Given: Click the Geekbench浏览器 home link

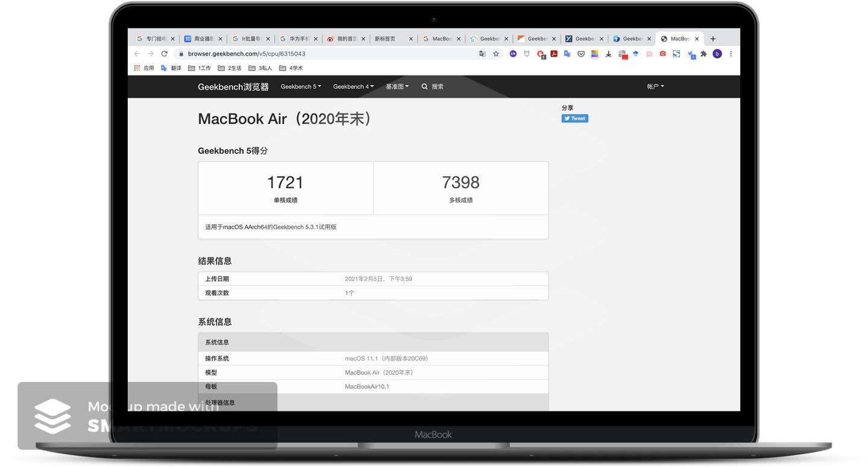Looking at the screenshot, I should pos(233,86).
